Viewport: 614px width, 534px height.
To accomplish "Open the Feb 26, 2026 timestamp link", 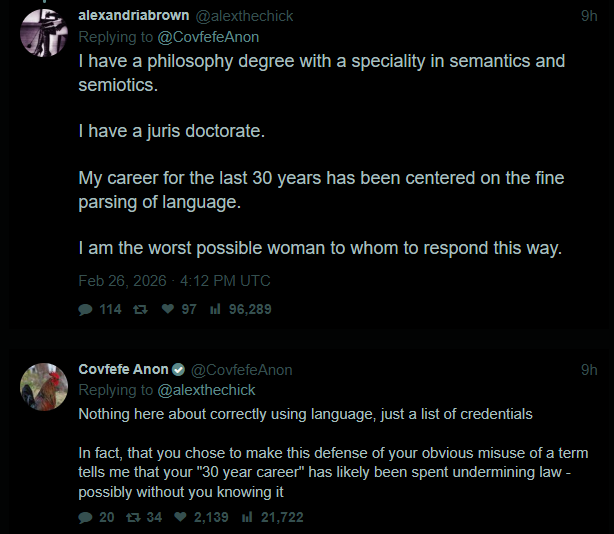I will click(174, 281).
